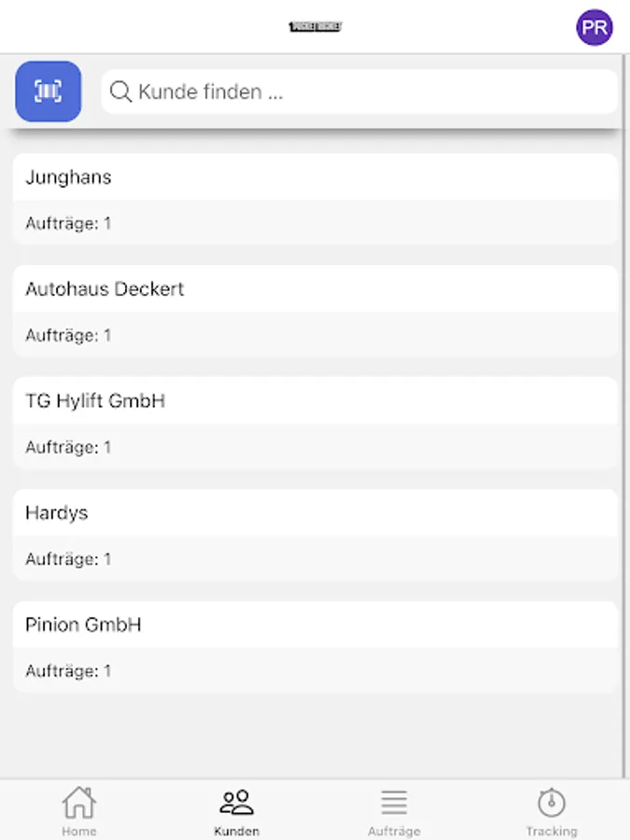Click the app logo in header
630x840 pixels.
point(315,26)
